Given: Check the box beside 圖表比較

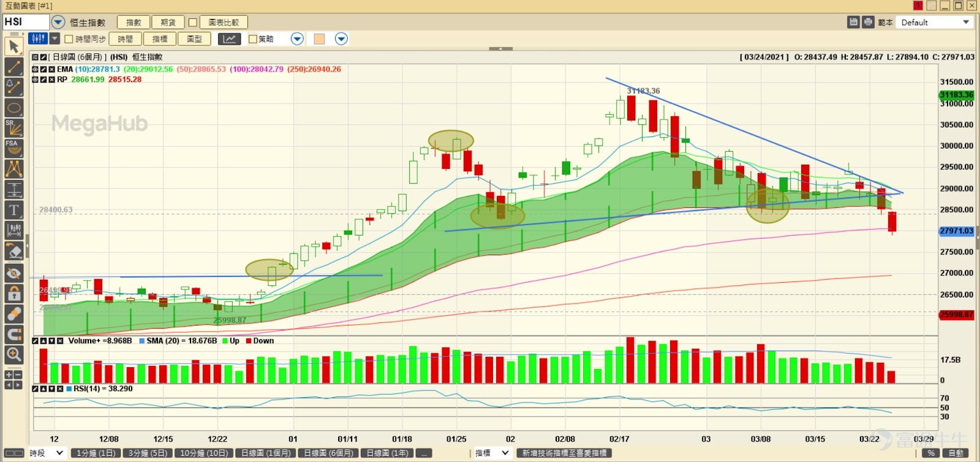Looking at the screenshot, I should point(193,23).
